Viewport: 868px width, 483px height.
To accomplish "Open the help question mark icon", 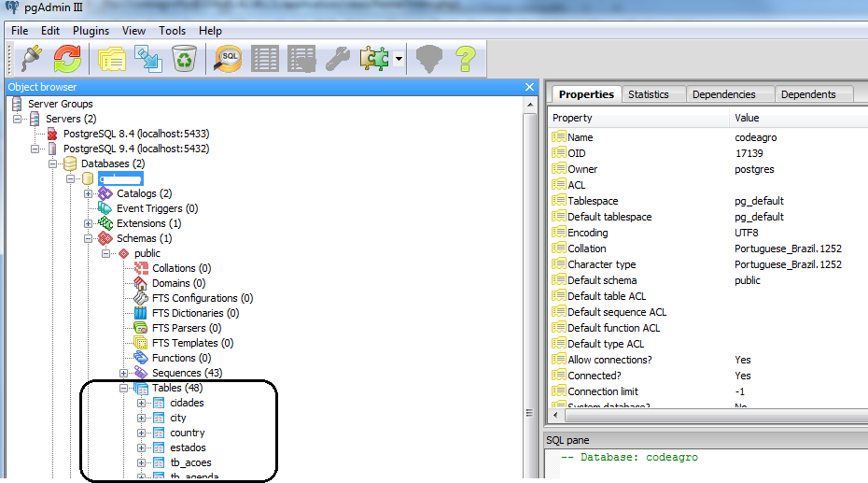I will tap(465, 59).
